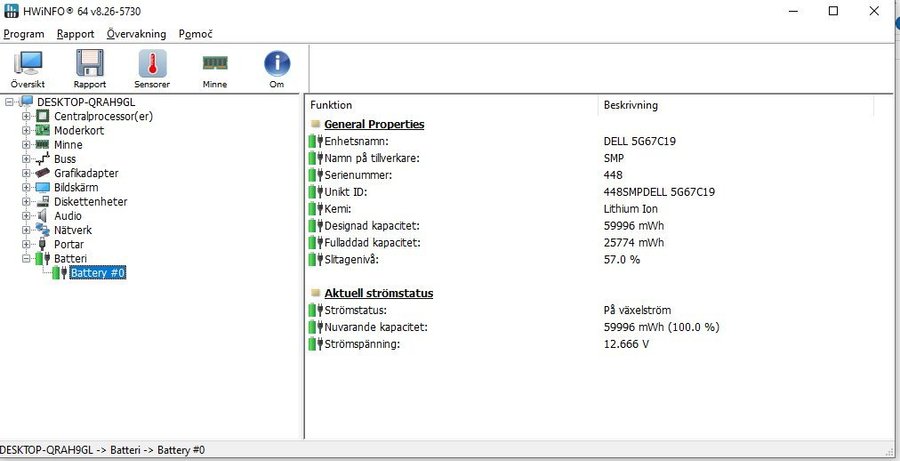This screenshot has width=900, height=461.
Task: Open the Program menu
Action: pyautogui.click(x=24, y=34)
